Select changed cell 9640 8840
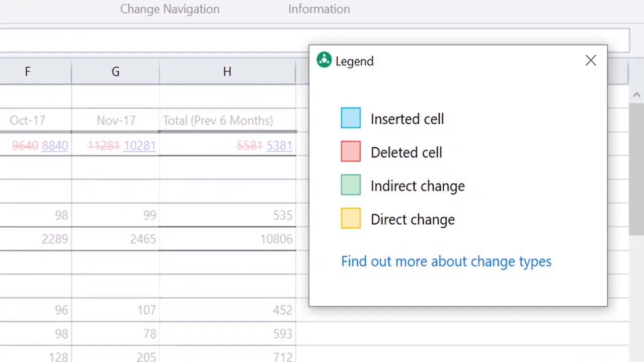 (36, 145)
